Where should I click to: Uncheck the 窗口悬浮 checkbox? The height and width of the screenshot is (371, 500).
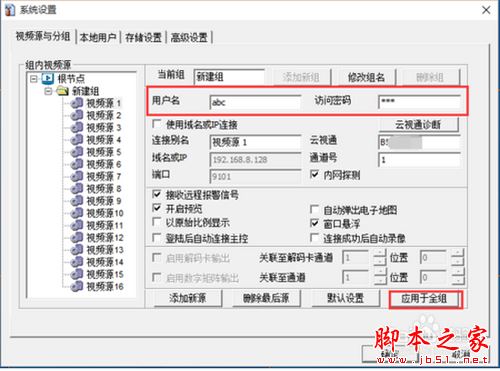pyautogui.click(x=314, y=223)
